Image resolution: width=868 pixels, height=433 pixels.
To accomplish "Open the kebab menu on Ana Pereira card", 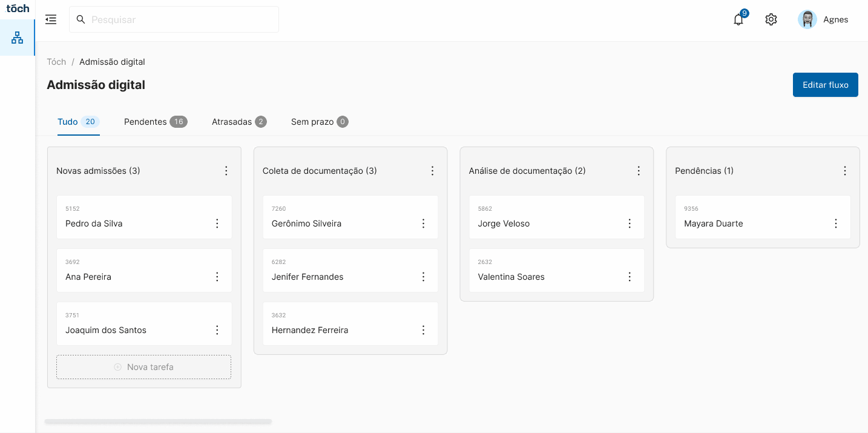I will coord(217,277).
